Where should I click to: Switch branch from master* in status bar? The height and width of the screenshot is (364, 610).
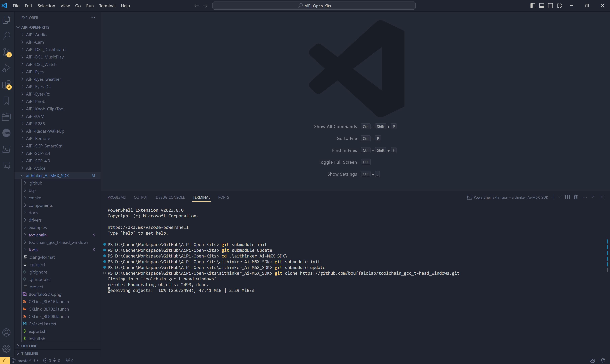(22, 360)
